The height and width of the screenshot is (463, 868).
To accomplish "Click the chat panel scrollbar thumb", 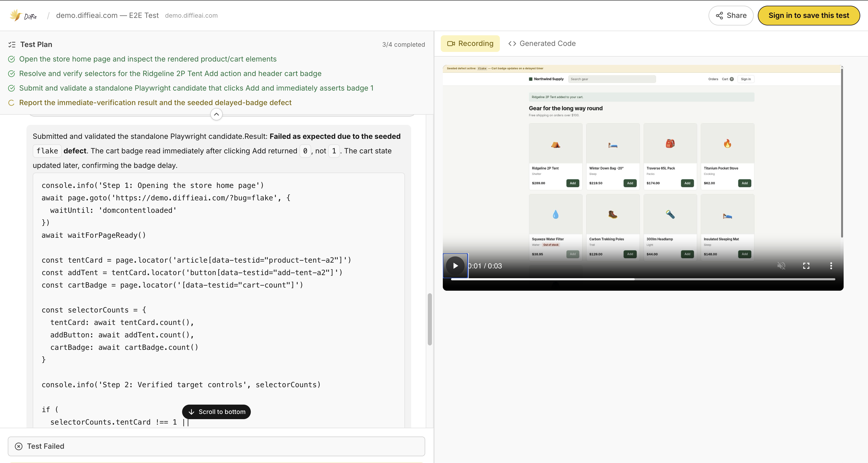I will (x=430, y=319).
